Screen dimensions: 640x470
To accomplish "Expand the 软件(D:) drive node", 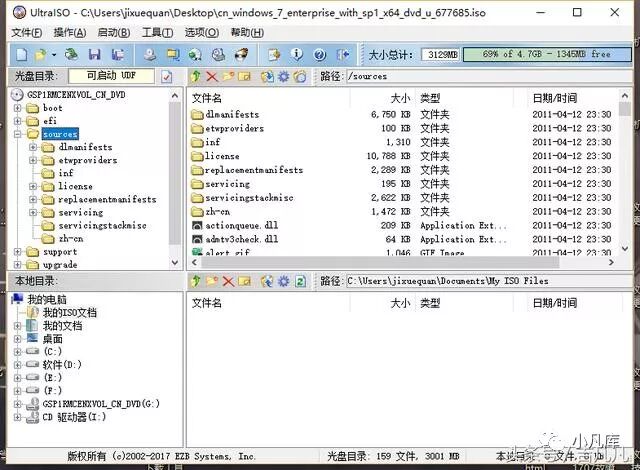I will 18,364.
